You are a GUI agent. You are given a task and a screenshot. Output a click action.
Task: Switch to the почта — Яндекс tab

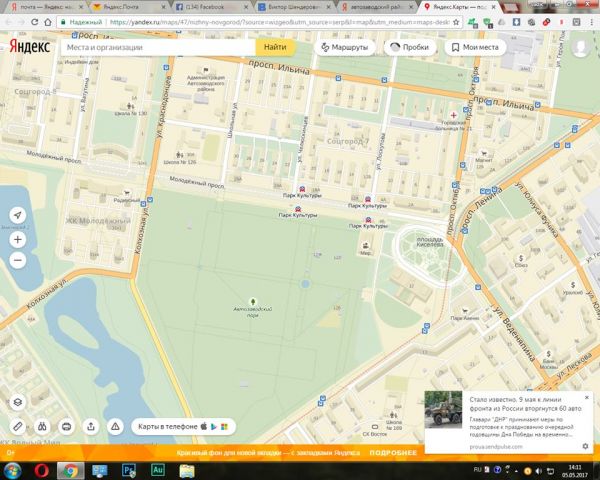[46, 7]
